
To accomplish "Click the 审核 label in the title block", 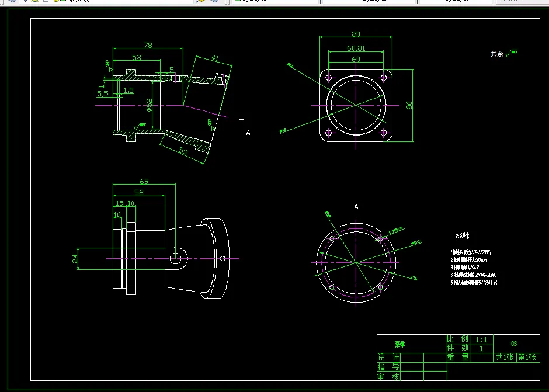I will 388,377.
